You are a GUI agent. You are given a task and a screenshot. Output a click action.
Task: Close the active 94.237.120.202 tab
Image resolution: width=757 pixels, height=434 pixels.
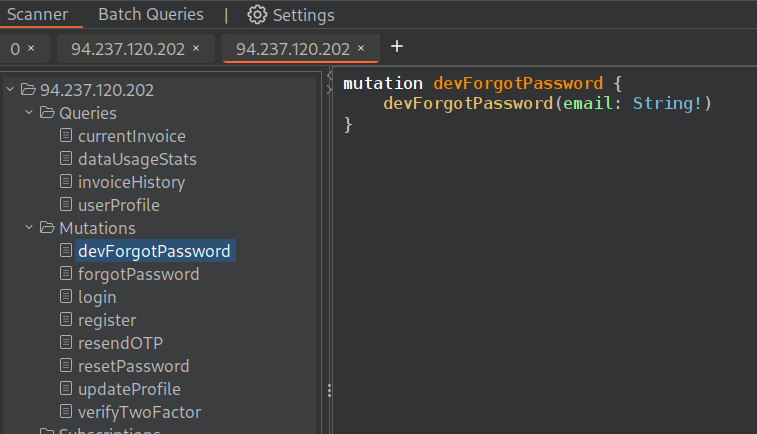click(x=361, y=48)
